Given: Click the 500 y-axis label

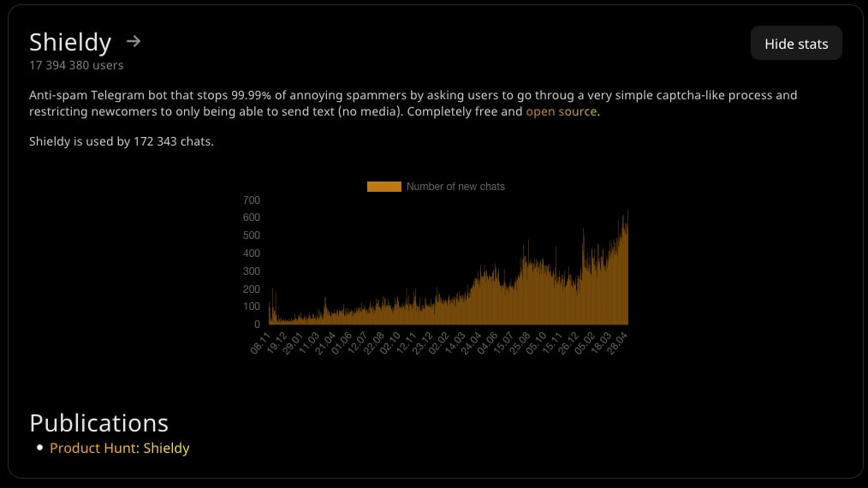Looking at the screenshot, I should (x=252, y=235).
